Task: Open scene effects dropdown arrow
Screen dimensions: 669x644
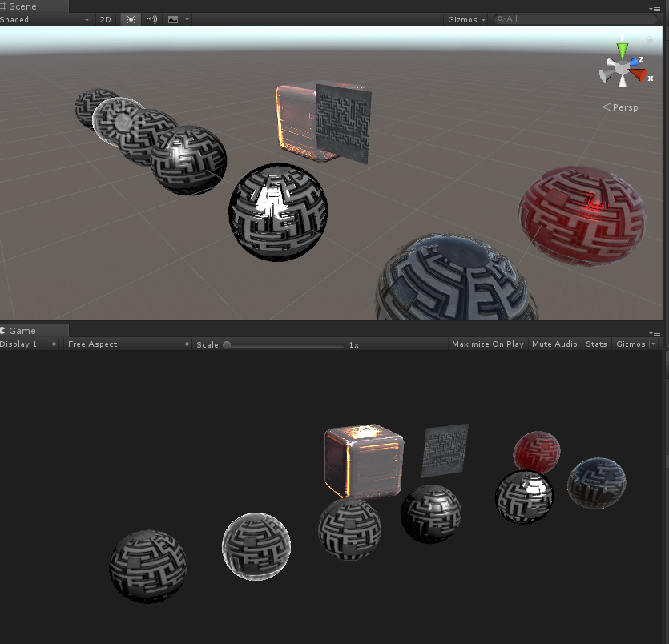Action: point(187,19)
